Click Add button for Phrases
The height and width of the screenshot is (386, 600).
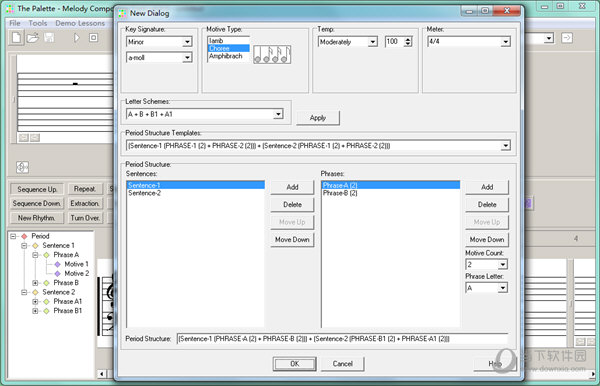tap(487, 187)
